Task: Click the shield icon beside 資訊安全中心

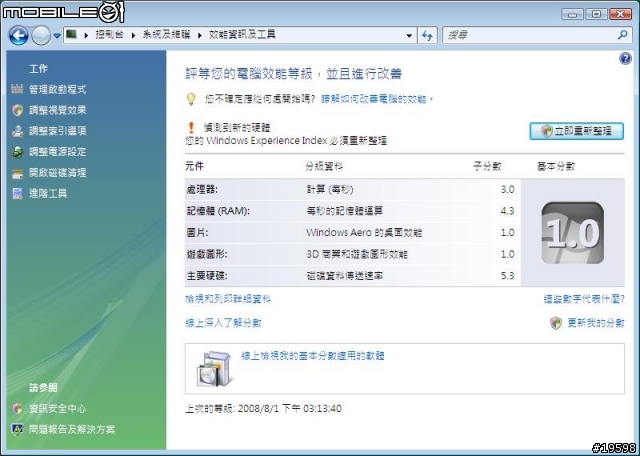Action: click(x=17, y=408)
